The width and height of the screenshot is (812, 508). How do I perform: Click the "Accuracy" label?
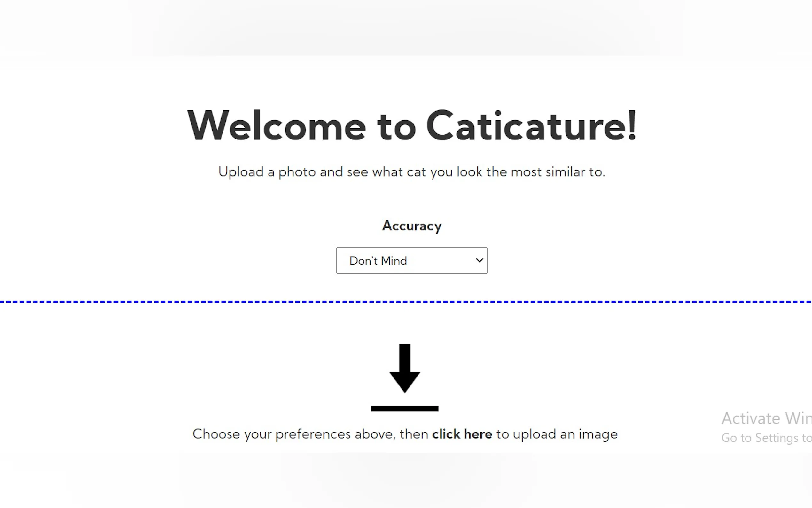(412, 226)
